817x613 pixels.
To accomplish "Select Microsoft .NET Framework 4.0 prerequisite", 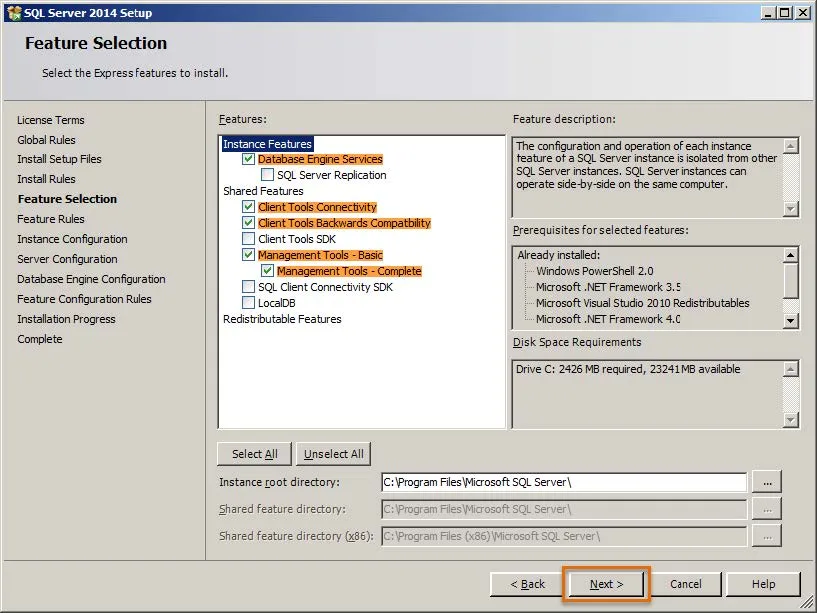I will [608, 319].
